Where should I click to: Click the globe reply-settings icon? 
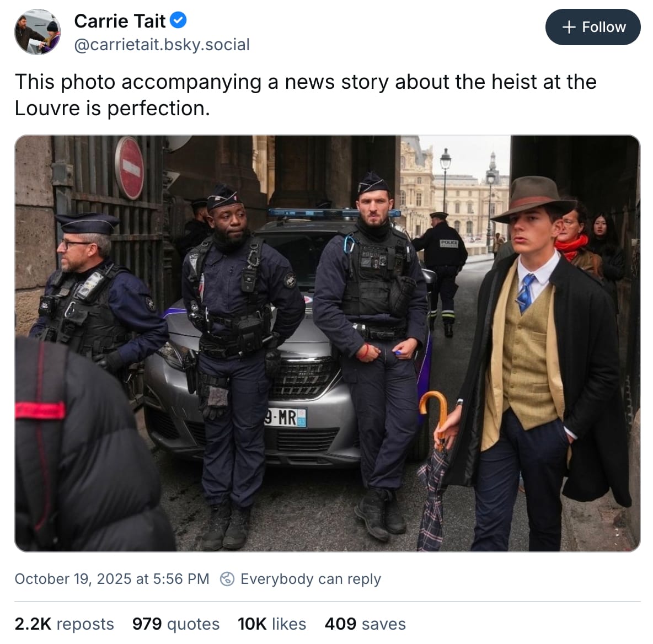(227, 578)
